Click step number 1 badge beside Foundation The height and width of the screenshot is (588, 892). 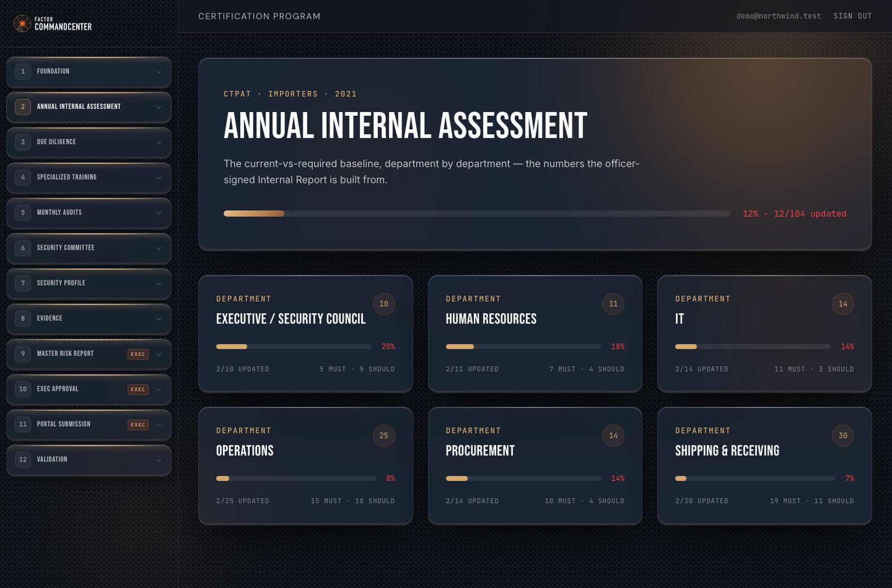[23, 71]
